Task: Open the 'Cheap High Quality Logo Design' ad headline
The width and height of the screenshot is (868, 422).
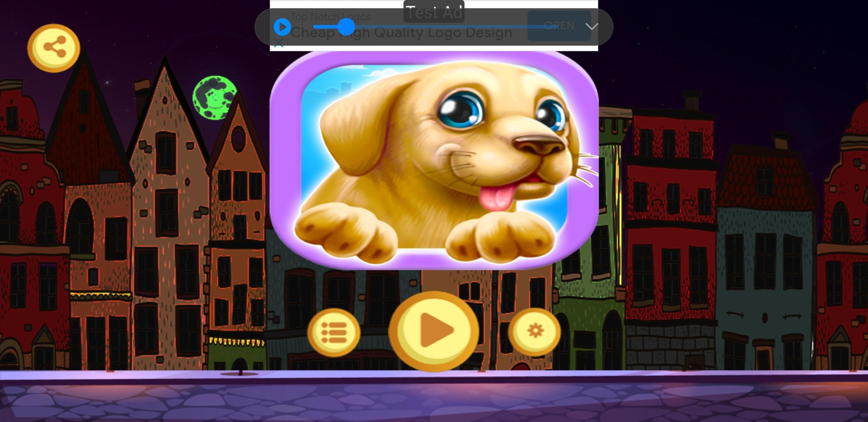Action: (401, 33)
